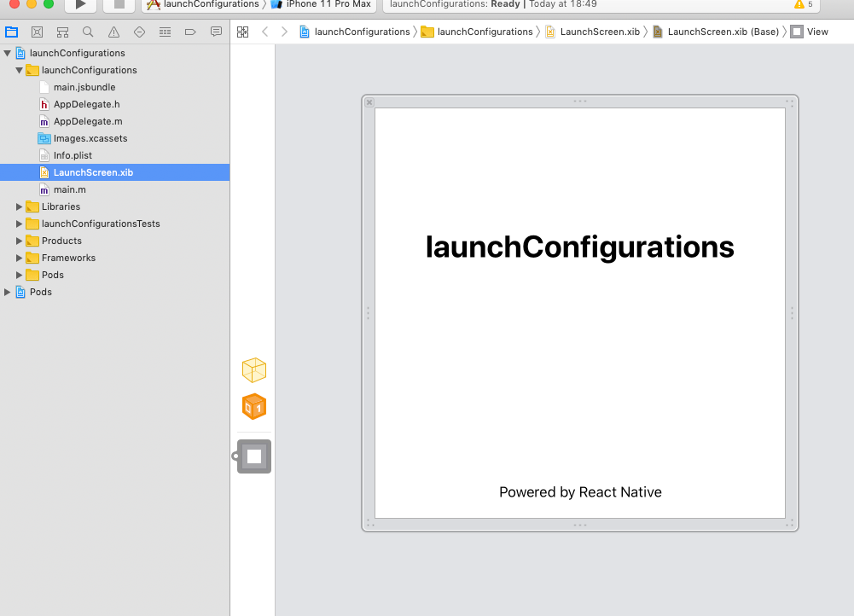Click launchConfigurations folder in breadcrumb bar

tap(477, 32)
